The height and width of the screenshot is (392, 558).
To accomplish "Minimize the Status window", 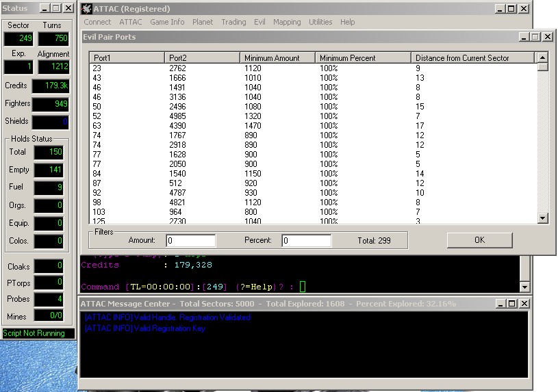I will 44,8.
